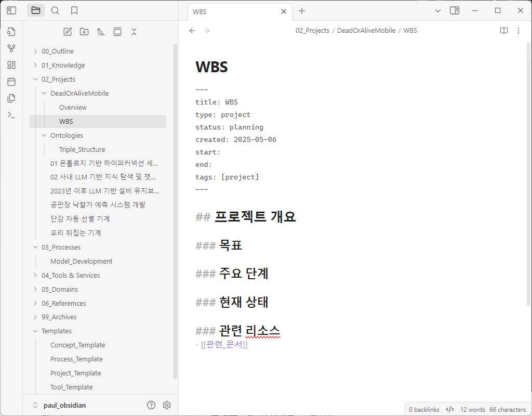This screenshot has width=532, height=416.
Task: Follow the 관련_문서 wiki link
Action: pyautogui.click(x=224, y=344)
